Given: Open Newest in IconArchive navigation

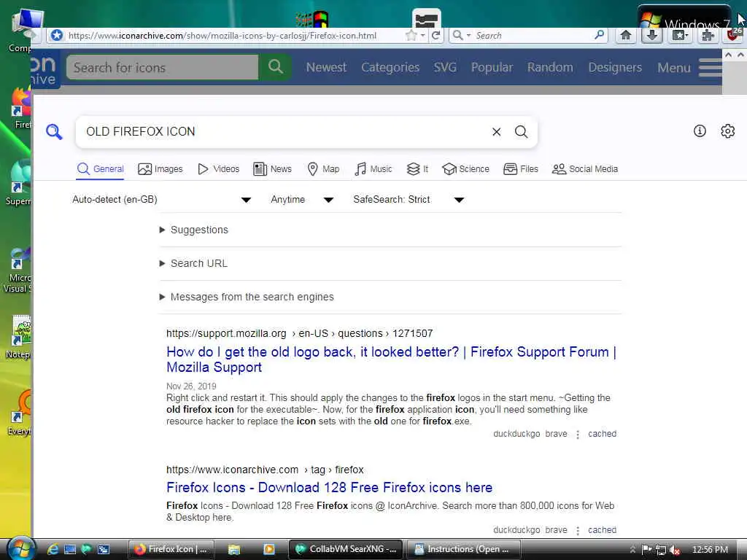Looking at the screenshot, I should pos(326,67).
